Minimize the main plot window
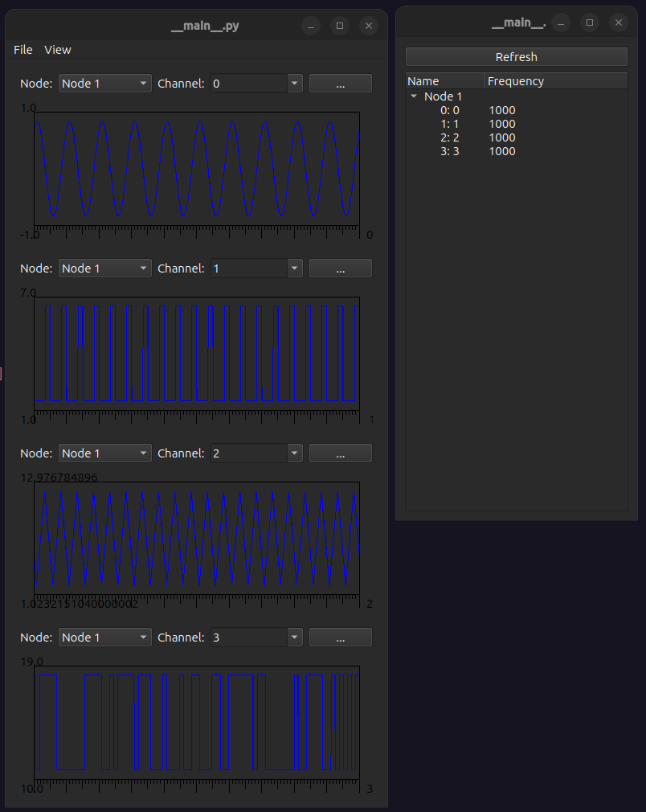 (x=311, y=26)
